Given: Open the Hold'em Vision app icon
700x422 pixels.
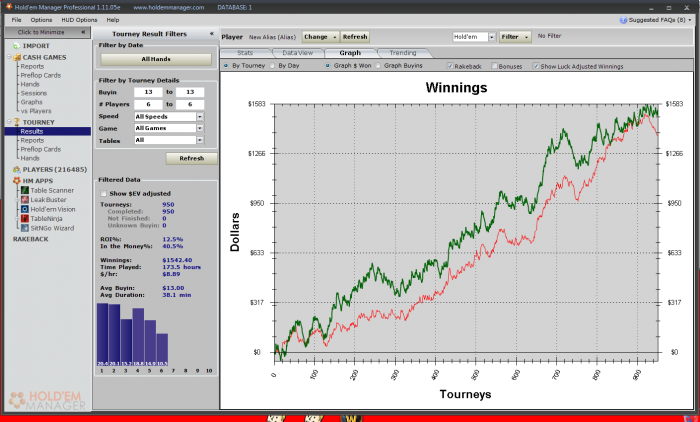Looking at the screenshot, I should click(25, 209).
